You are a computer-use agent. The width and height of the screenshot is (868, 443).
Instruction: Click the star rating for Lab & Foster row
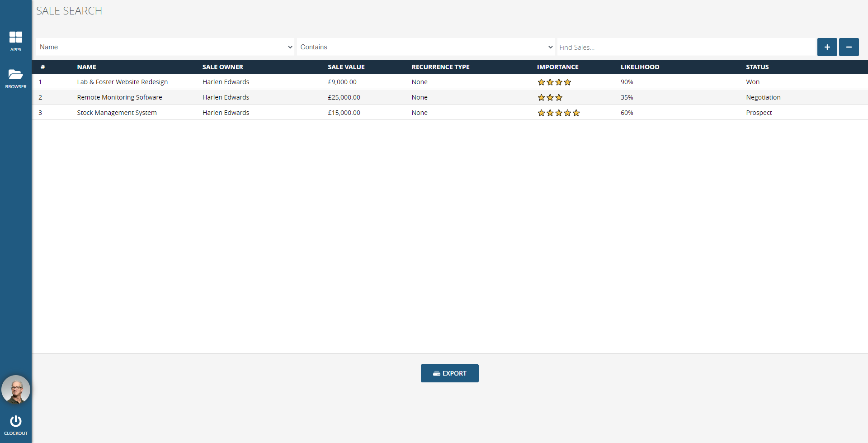click(x=554, y=82)
